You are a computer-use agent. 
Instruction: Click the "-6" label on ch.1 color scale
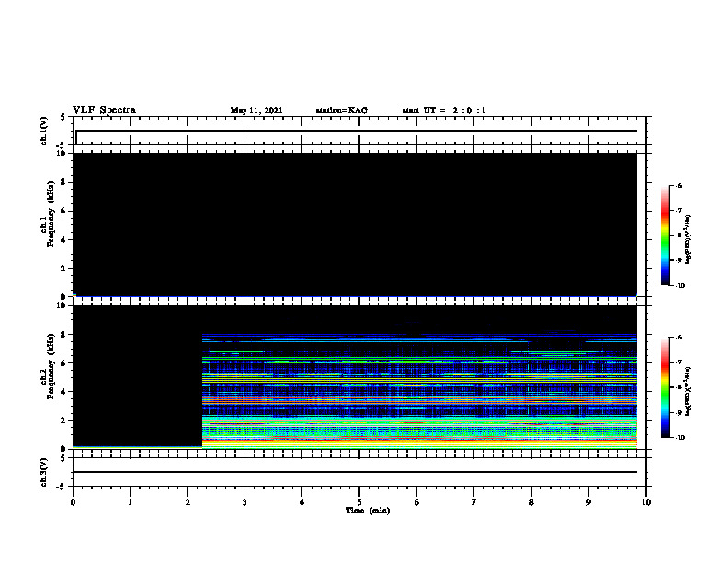pyautogui.click(x=678, y=185)
